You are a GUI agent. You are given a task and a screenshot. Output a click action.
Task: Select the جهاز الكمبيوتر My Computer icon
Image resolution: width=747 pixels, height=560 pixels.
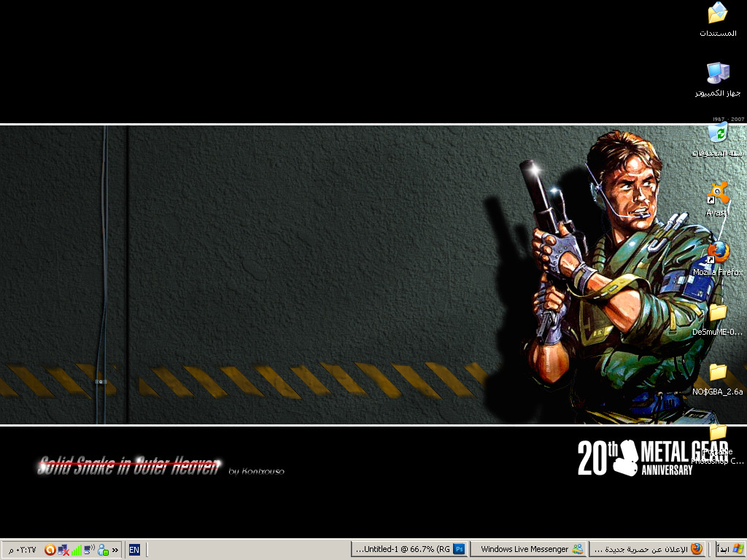click(718, 80)
